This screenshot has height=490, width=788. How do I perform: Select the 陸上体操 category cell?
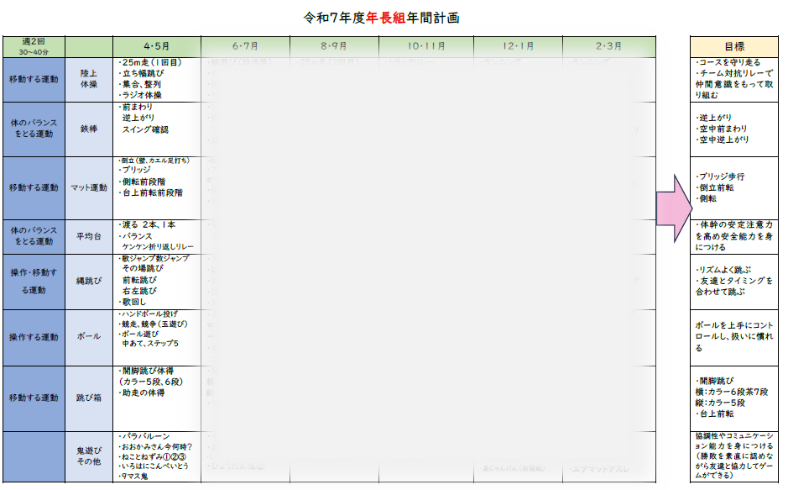(x=89, y=80)
